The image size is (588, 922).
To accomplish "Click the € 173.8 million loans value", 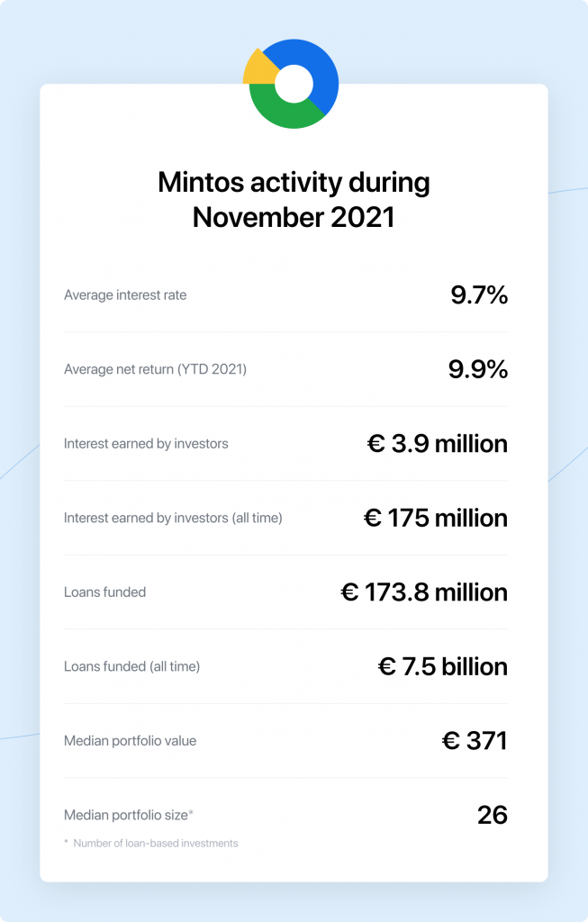I will (424, 592).
